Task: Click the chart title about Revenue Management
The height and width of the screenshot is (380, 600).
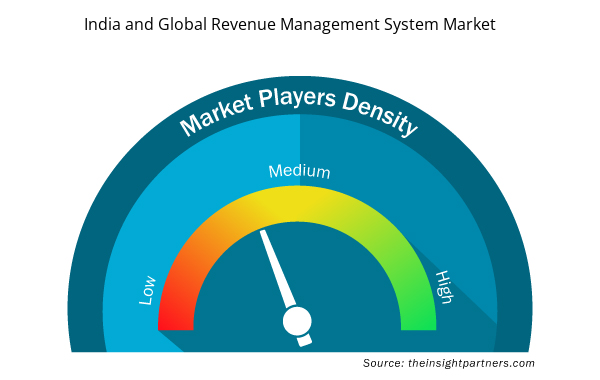Action: point(290,24)
